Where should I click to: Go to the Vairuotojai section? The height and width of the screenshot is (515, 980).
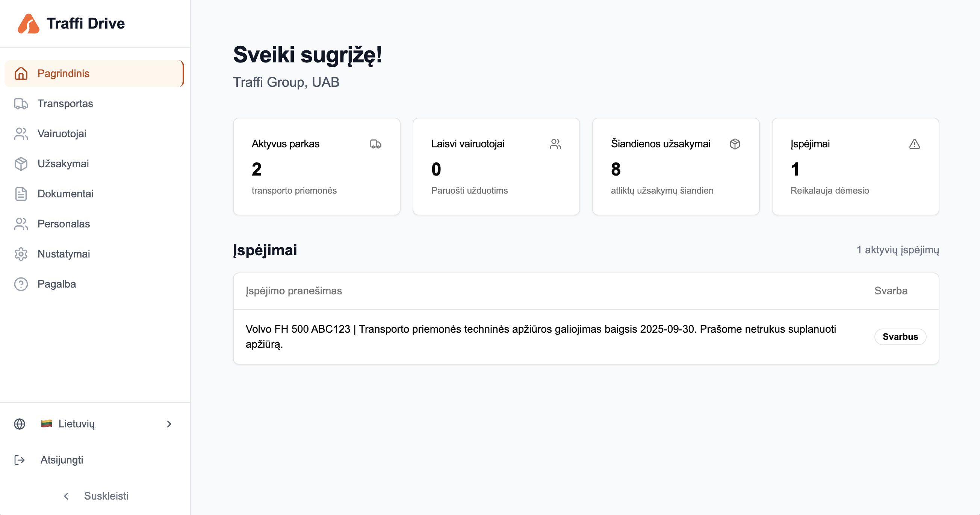62,133
